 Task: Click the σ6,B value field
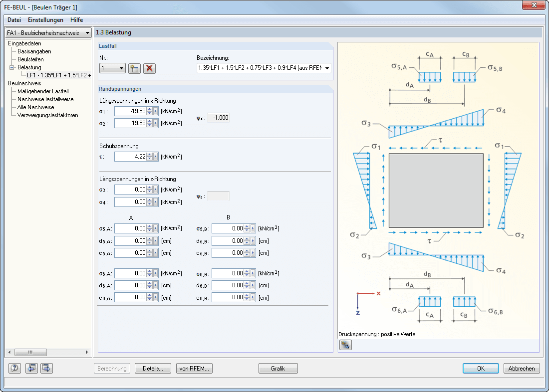pos(228,273)
